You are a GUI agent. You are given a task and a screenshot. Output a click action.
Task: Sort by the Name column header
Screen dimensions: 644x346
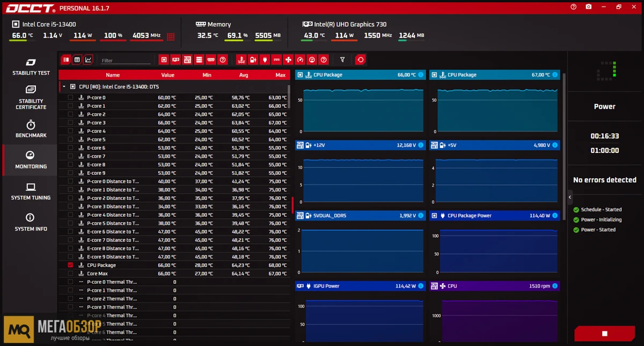click(x=113, y=75)
